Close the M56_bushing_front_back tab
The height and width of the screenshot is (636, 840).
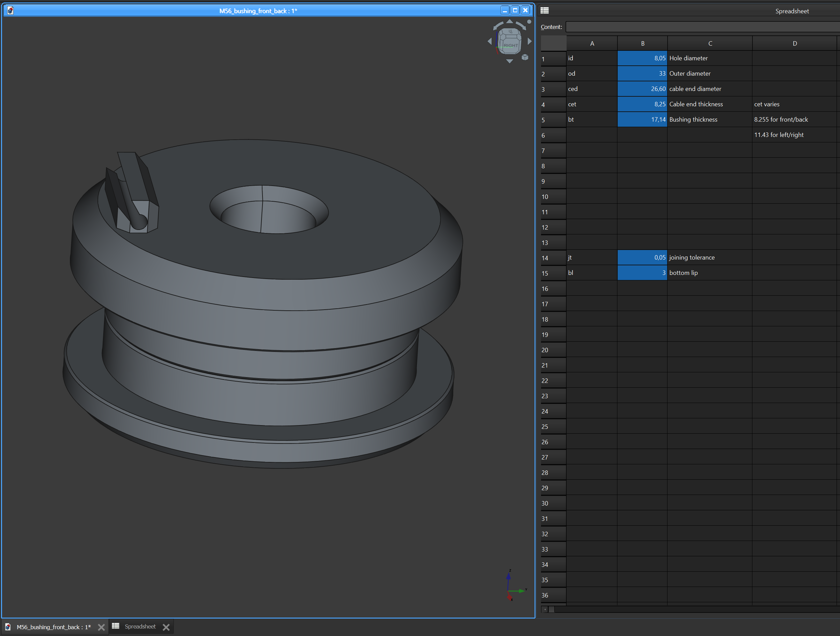[101, 627]
